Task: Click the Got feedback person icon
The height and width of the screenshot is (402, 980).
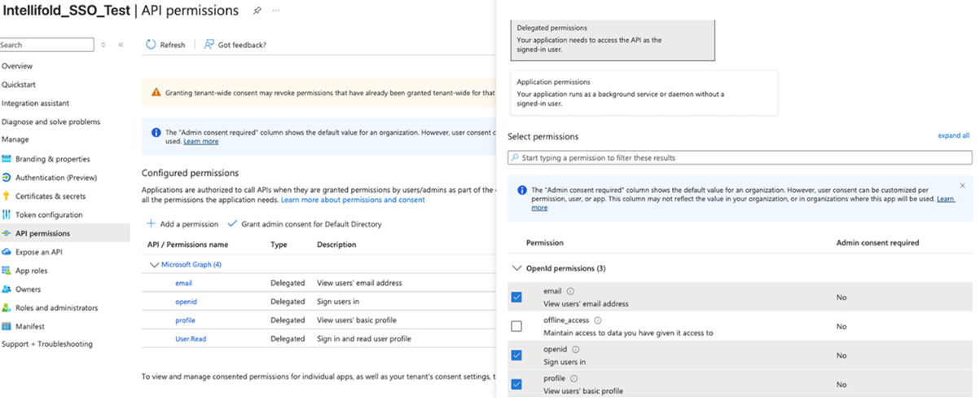Action: coord(209,44)
